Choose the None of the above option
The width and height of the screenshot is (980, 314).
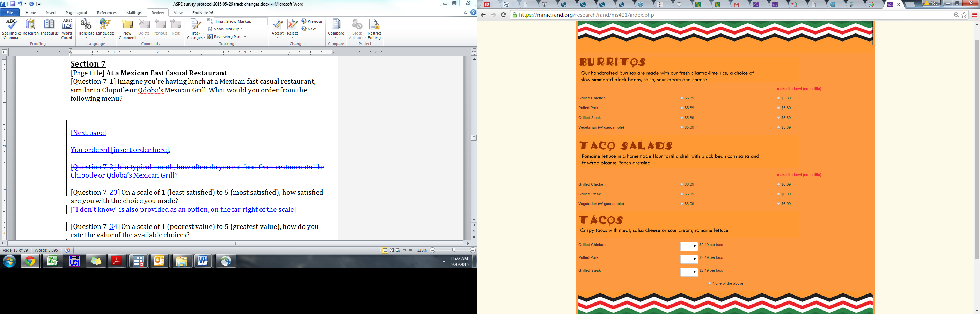710,284
